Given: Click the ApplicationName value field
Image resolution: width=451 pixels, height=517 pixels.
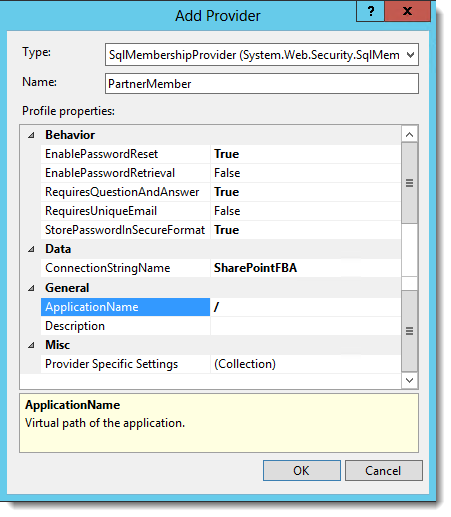Looking at the screenshot, I should [305, 307].
